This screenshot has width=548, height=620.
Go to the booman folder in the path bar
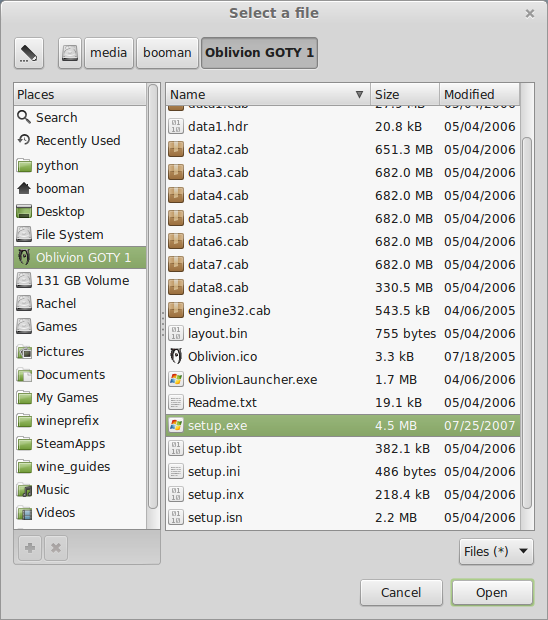click(167, 53)
